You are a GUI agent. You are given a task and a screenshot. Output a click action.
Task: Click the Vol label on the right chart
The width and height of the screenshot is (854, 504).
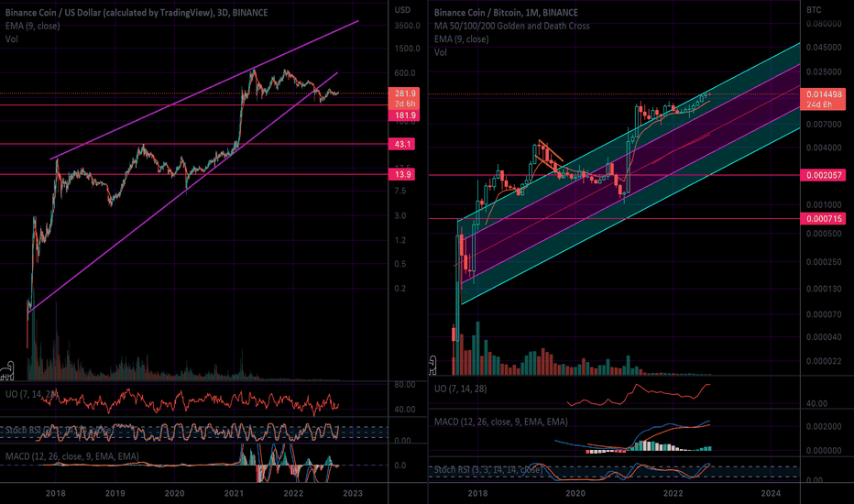pos(441,51)
